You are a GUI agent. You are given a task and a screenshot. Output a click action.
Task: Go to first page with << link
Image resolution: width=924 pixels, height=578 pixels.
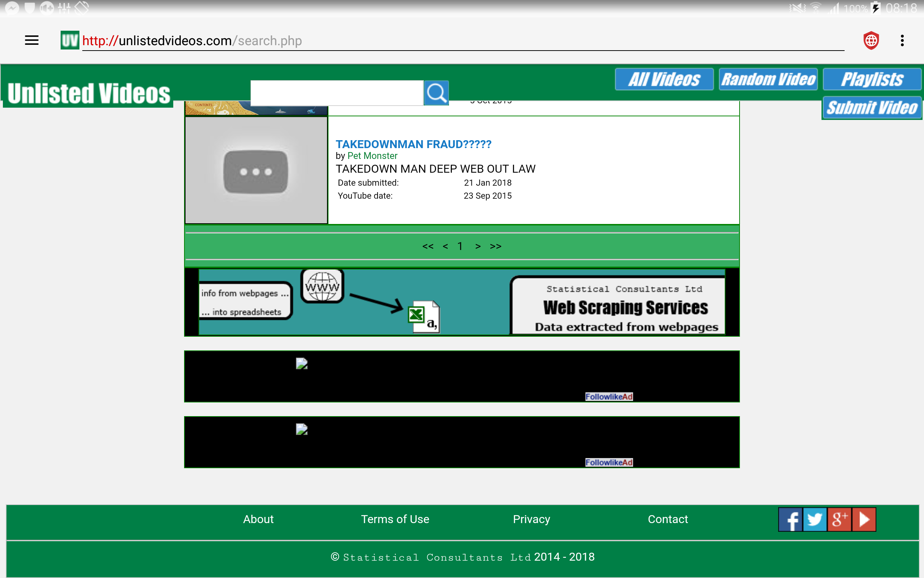click(428, 246)
